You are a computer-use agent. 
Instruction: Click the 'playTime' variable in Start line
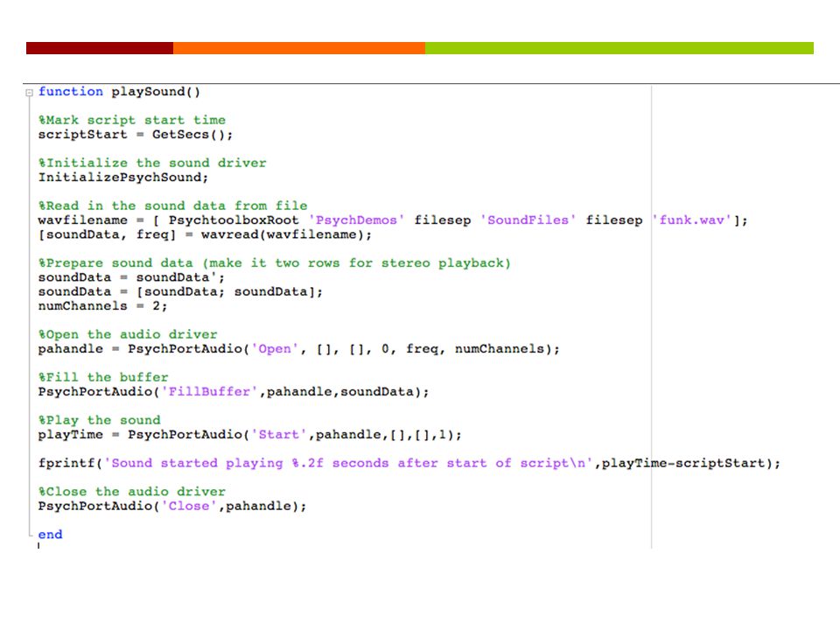pos(70,435)
